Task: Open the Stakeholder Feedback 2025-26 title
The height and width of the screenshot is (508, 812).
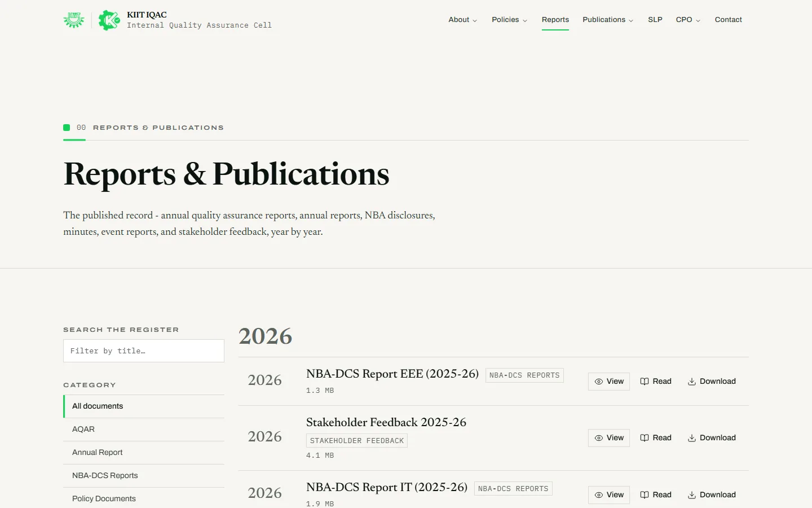Action: pos(386,422)
